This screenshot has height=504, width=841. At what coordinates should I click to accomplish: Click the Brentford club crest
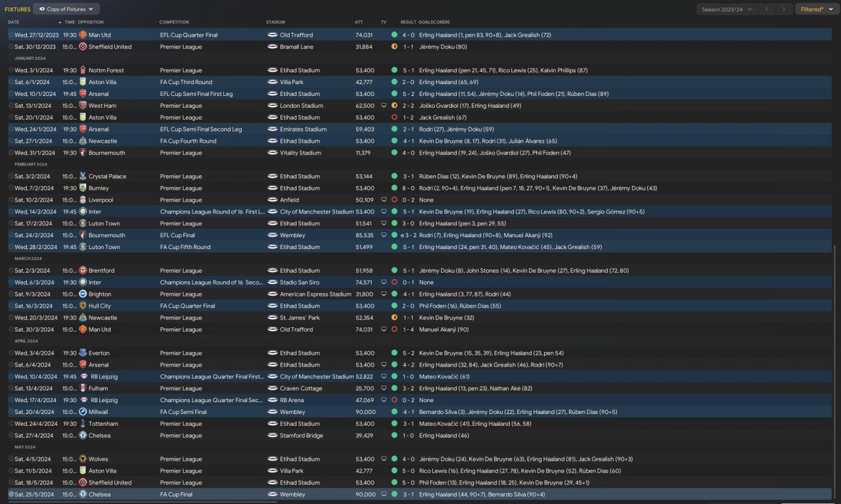pos(83,271)
